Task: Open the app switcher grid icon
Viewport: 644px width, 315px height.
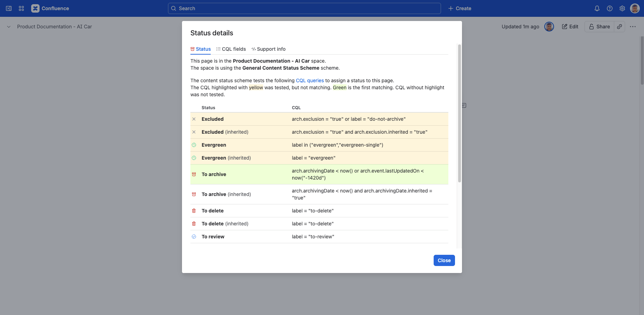Action: click(21, 8)
